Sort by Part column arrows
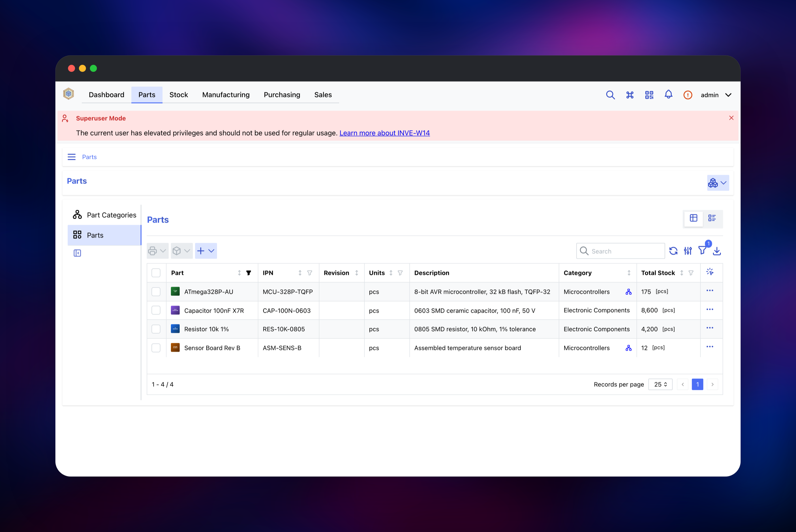Screen dimensions: 796x532 coord(239,273)
